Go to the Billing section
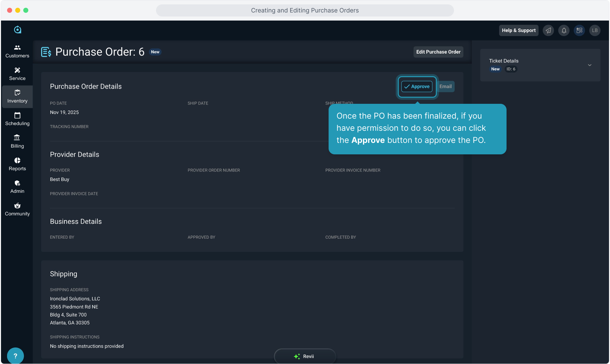Viewport: 610px width, 364px height. tap(17, 142)
